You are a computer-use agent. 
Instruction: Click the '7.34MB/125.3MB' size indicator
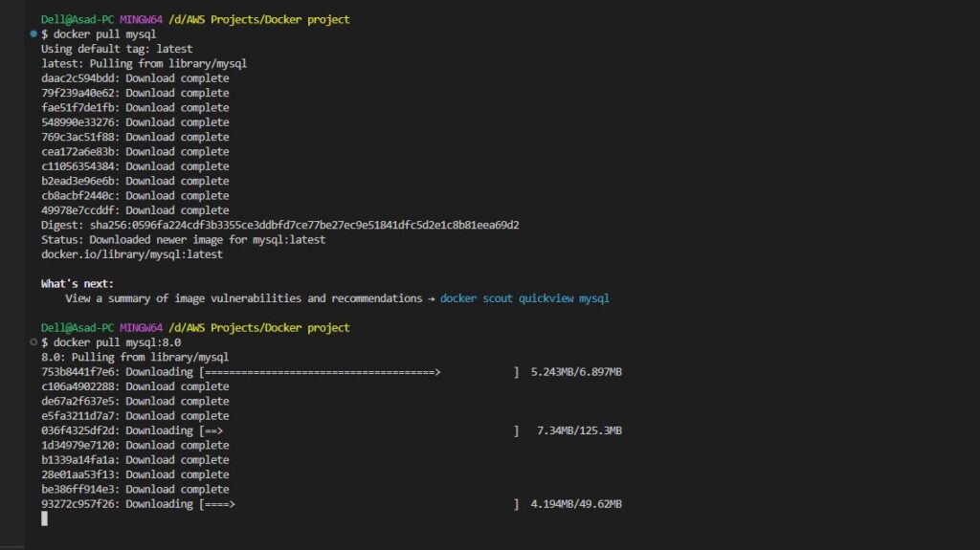[x=579, y=430]
